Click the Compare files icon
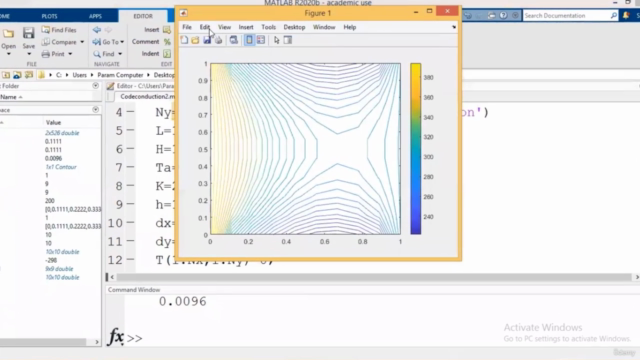640x360 pixels. (46, 42)
